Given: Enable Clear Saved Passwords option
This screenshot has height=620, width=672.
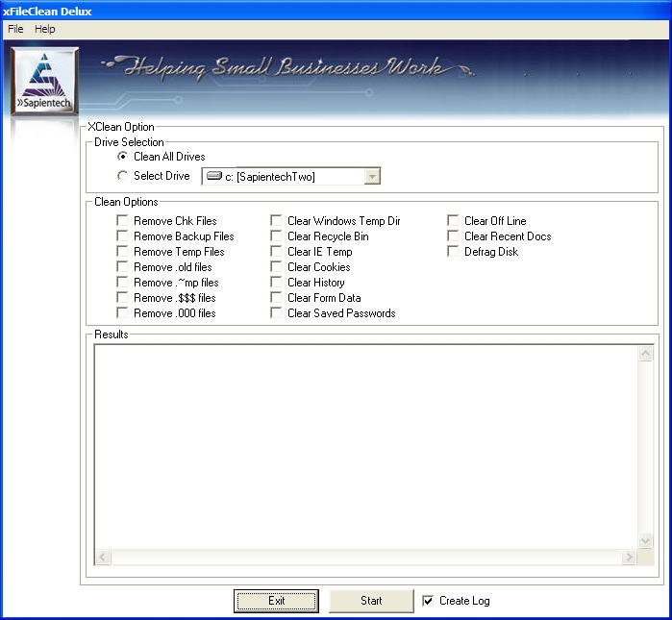Looking at the screenshot, I should tap(276, 313).
